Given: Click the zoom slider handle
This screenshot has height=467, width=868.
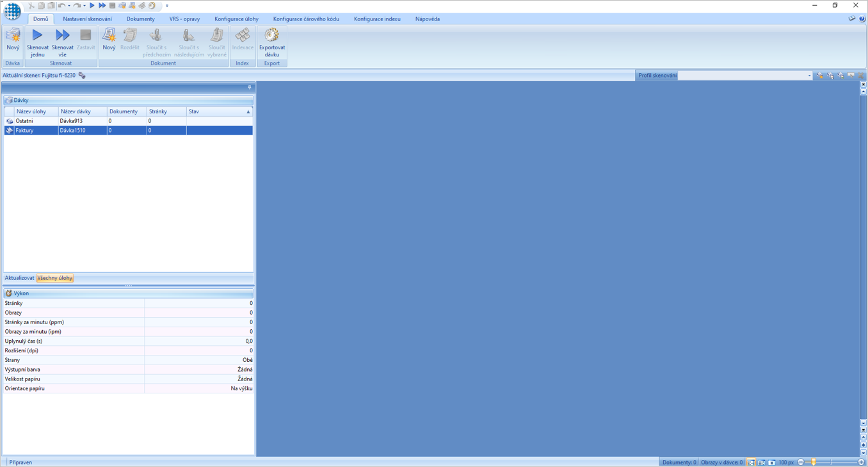Looking at the screenshot, I should coord(814,463).
